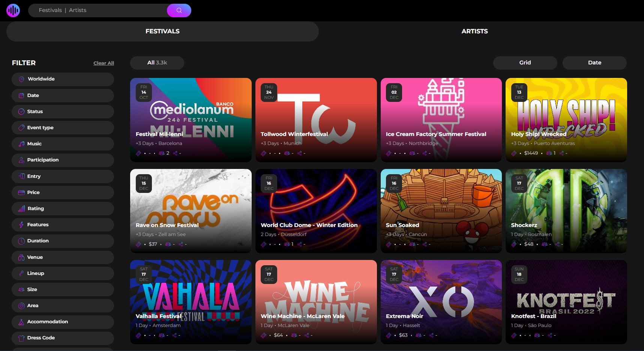Click ticket icon on Rave on Snow card

(138, 244)
